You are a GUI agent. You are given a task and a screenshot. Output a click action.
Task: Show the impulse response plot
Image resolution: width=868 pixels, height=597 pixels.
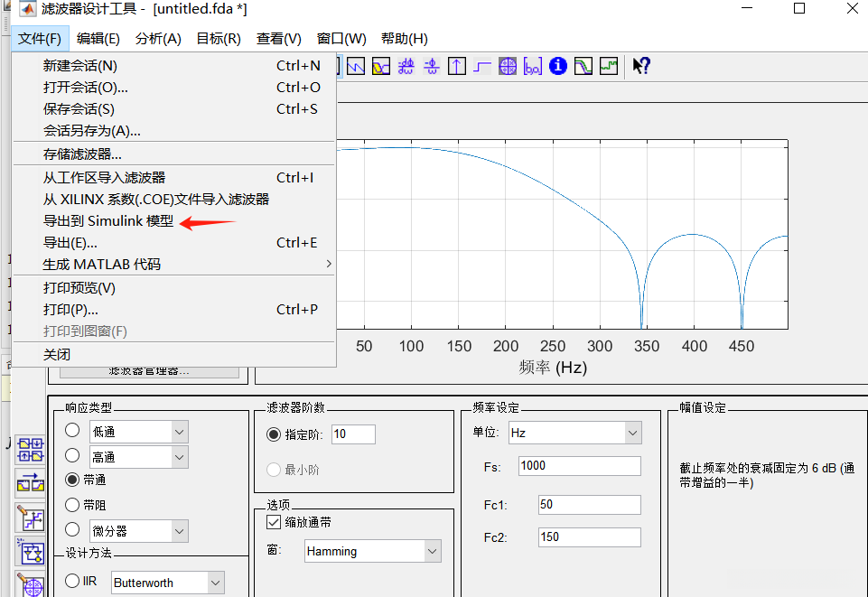coord(457,67)
